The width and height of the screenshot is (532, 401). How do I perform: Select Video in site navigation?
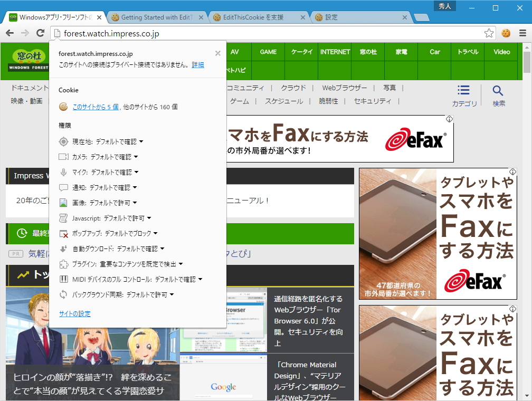coord(501,52)
